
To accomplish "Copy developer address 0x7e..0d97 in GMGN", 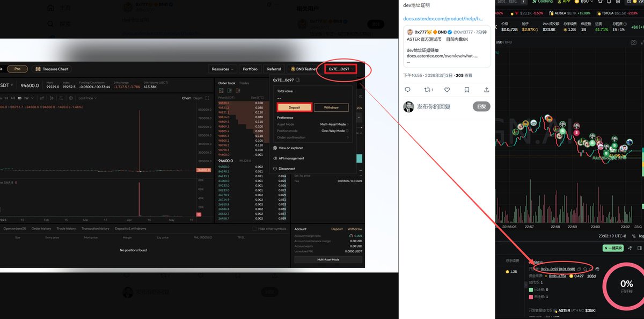I will [579, 269].
